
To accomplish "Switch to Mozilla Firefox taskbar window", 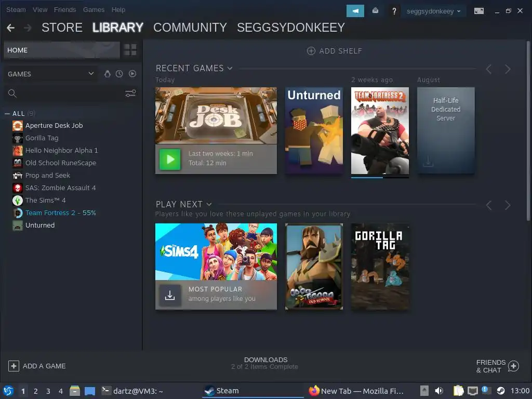I will click(x=356, y=391).
